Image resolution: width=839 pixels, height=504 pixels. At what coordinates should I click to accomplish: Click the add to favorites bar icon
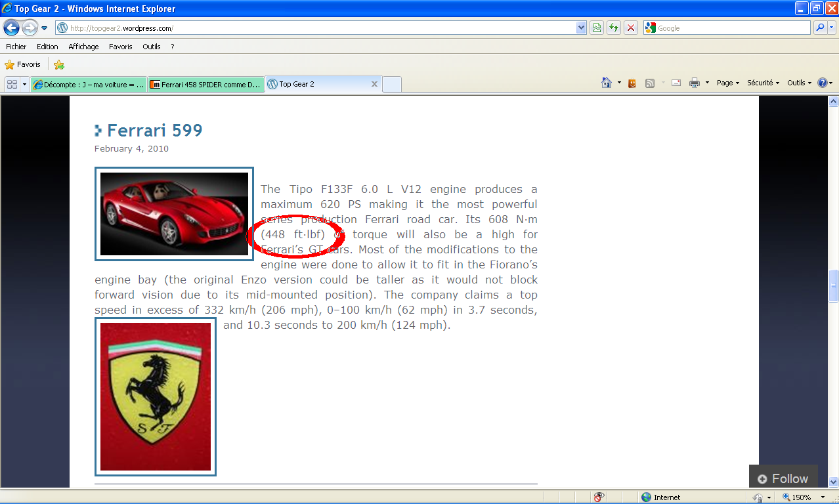pyautogui.click(x=59, y=64)
